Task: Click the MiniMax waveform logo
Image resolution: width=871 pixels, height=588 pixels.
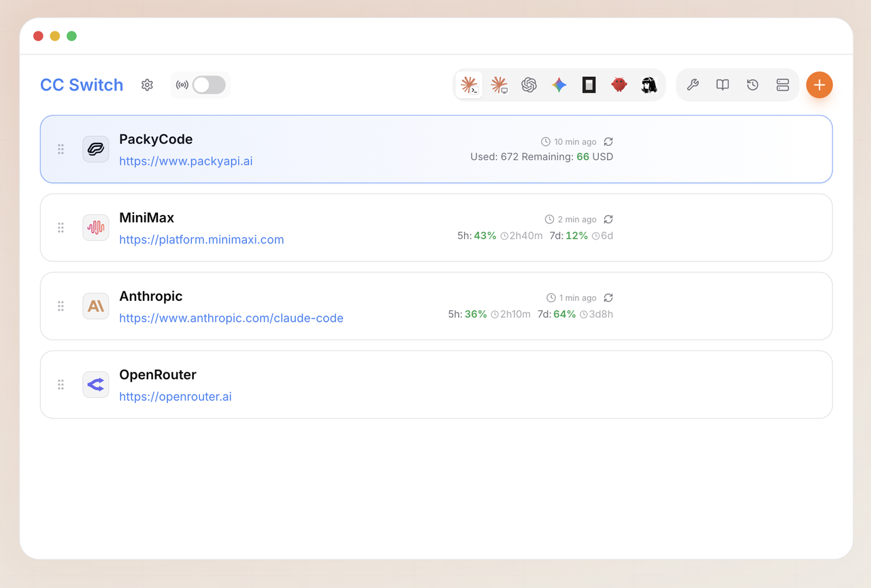Action: (x=96, y=227)
